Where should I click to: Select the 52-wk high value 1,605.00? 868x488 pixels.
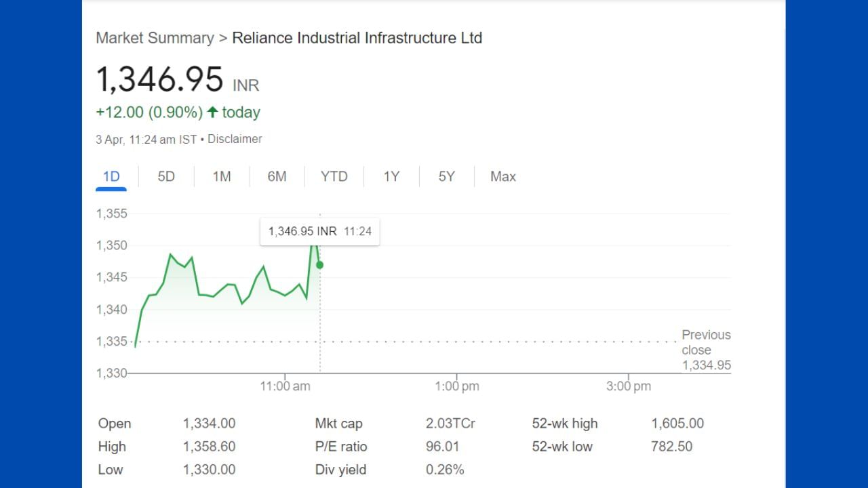click(677, 424)
